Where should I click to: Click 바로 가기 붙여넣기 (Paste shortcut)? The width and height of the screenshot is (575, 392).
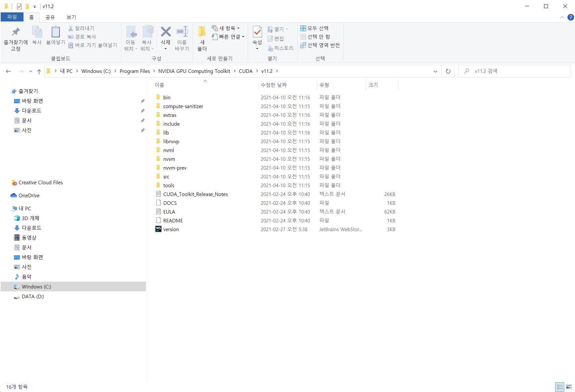[x=93, y=45]
